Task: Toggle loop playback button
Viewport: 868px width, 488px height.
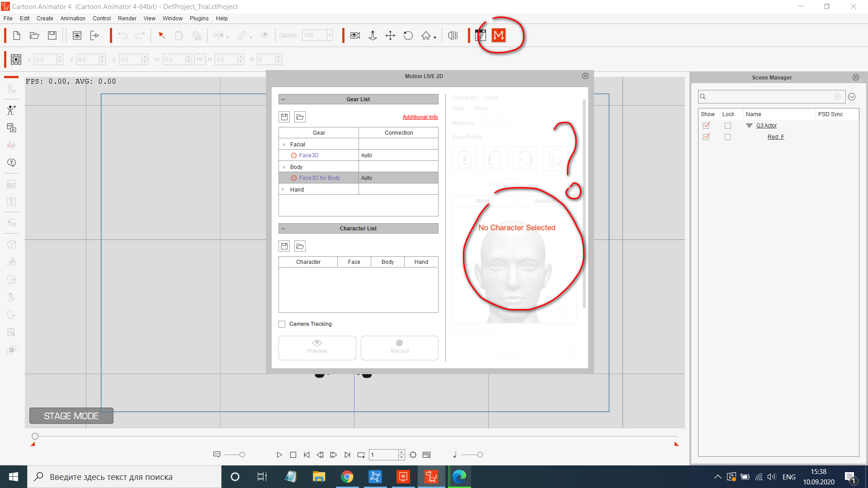Action: tap(361, 455)
